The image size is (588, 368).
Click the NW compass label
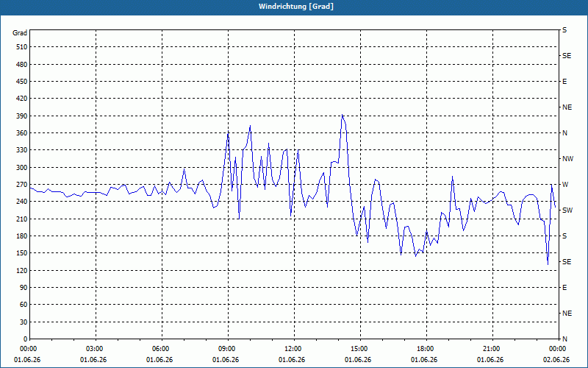click(x=567, y=159)
